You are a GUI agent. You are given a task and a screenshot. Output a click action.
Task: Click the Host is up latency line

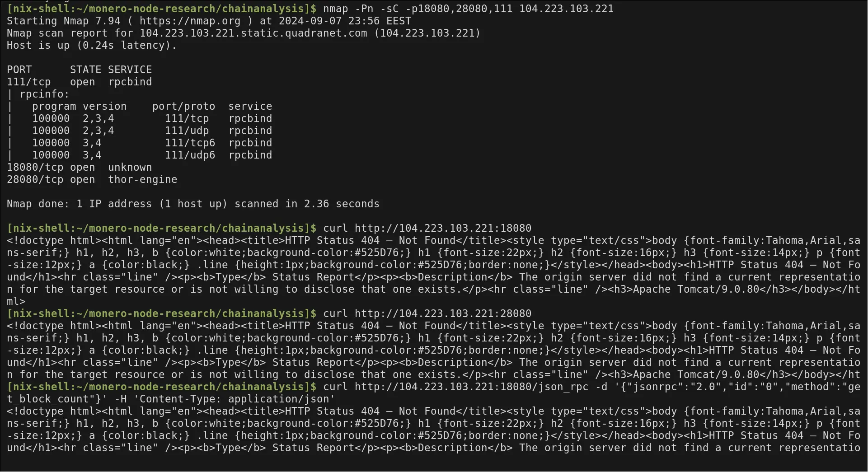point(92,46)
